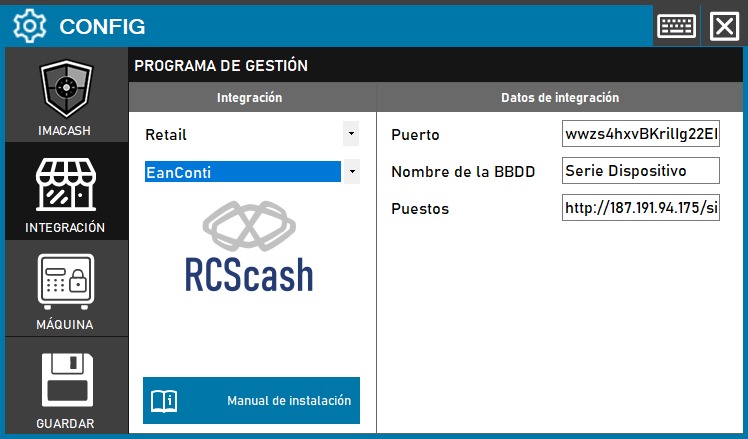This screenshot has height=439, width=748.
Task: Click the book icon on manual button
Action: [x=163, y=401]
